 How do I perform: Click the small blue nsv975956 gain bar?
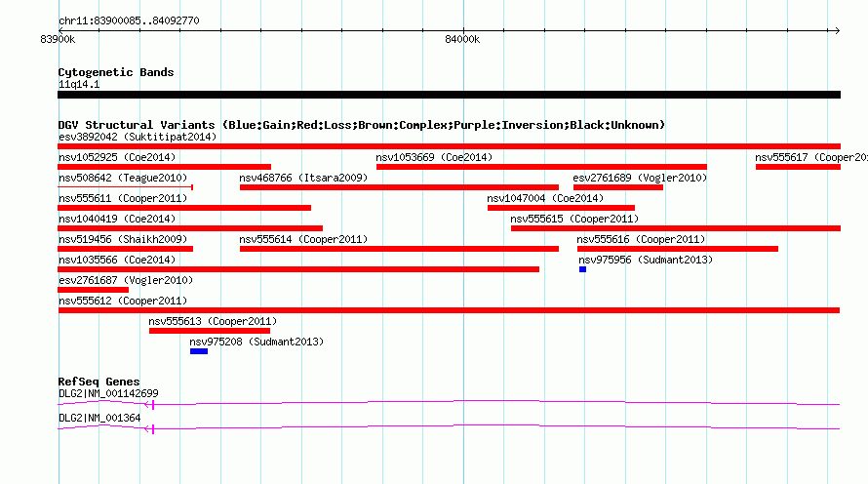(x=582, y=269)
